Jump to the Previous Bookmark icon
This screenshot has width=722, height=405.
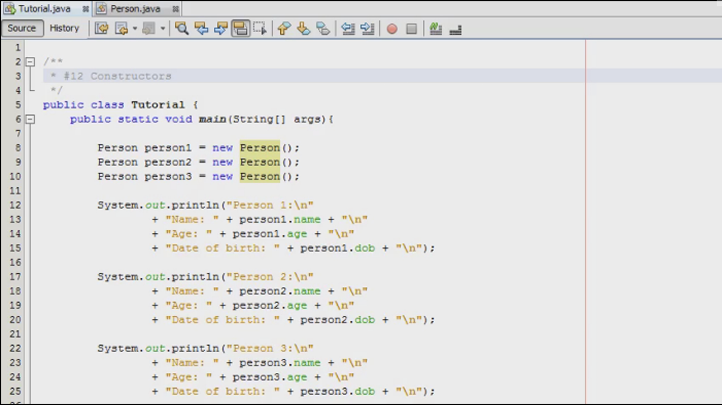pos(284,29)
